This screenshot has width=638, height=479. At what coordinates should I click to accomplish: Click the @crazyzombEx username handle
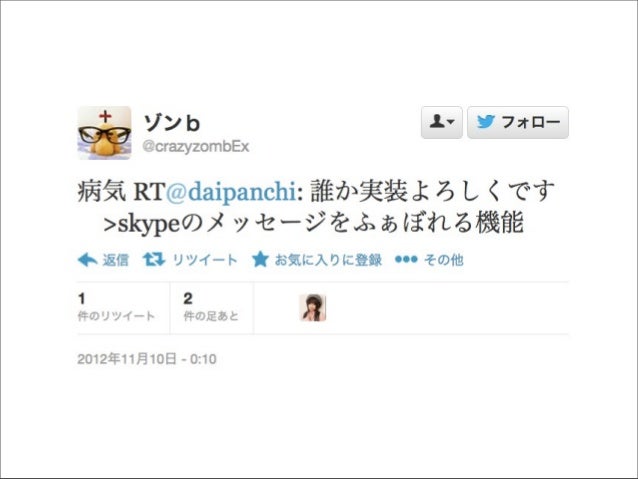(196, 147)
